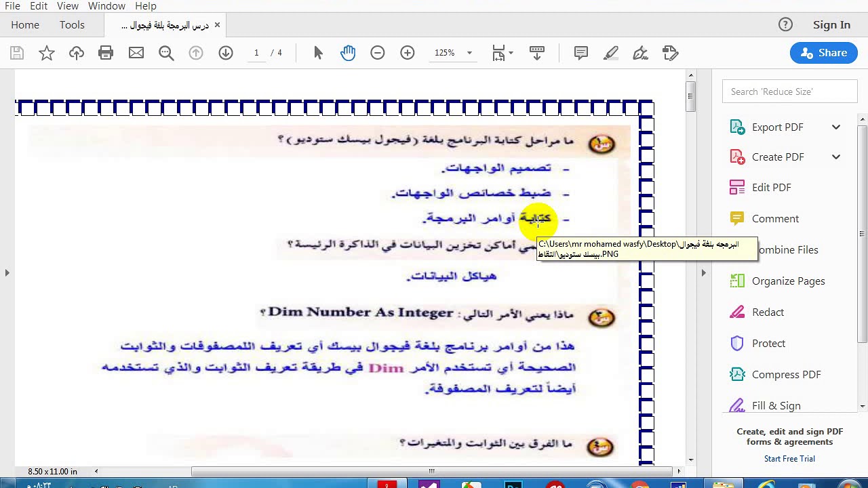Image resolution: width=868 pixels, height=488 pixels.
Task: Click the Search 'Reduce Size' field
Action: [x=790, y=91]
